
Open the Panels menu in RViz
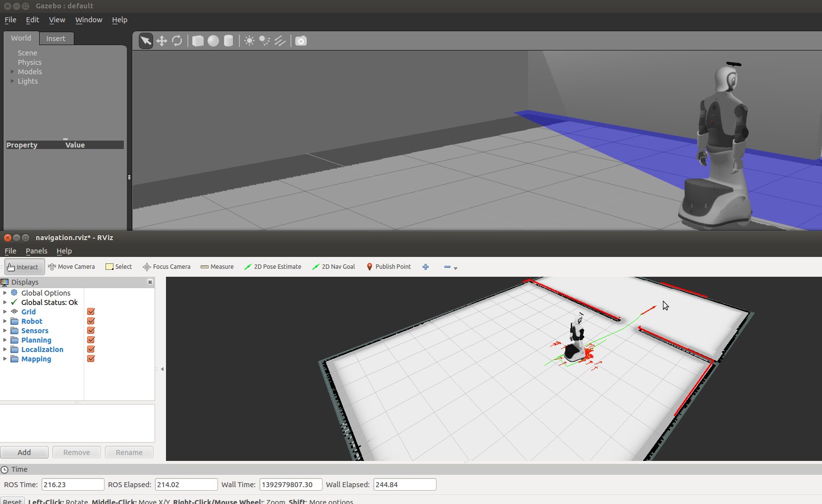(x=36, y=251)
